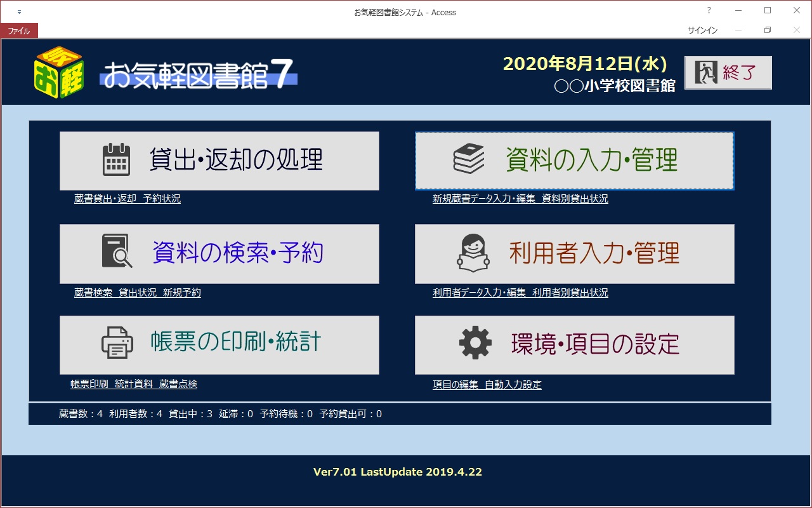Image resolution: width=812 pixels, height=508 pixels.
Task: Click the date 2020年8月12日(水)
Action: pyautogui.click(x=585, y=63)
